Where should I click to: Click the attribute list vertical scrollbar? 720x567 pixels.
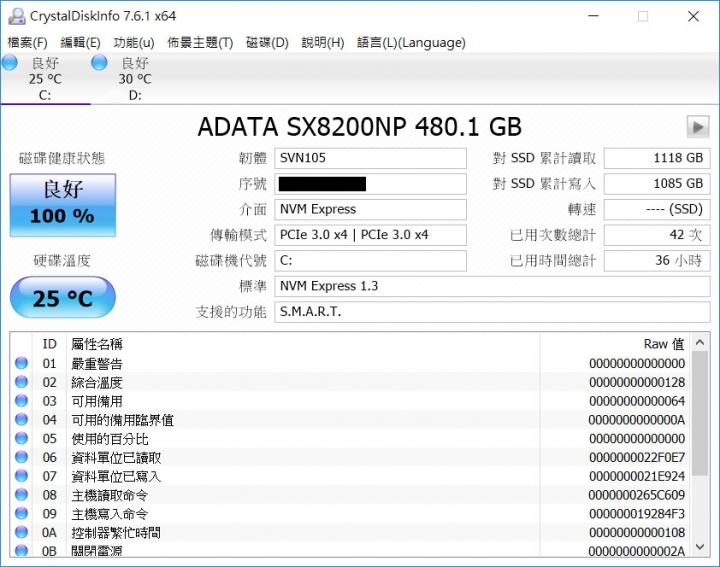[700, 440]
